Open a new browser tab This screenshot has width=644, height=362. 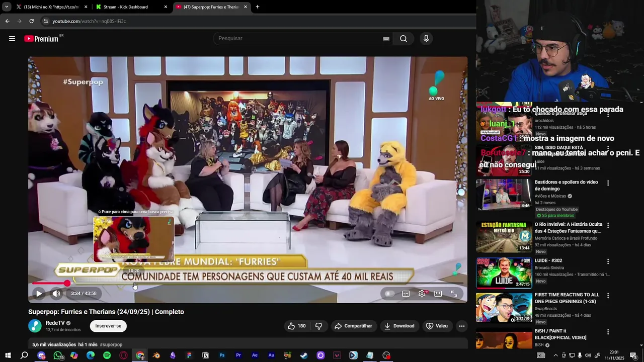[x=258, y=7]
